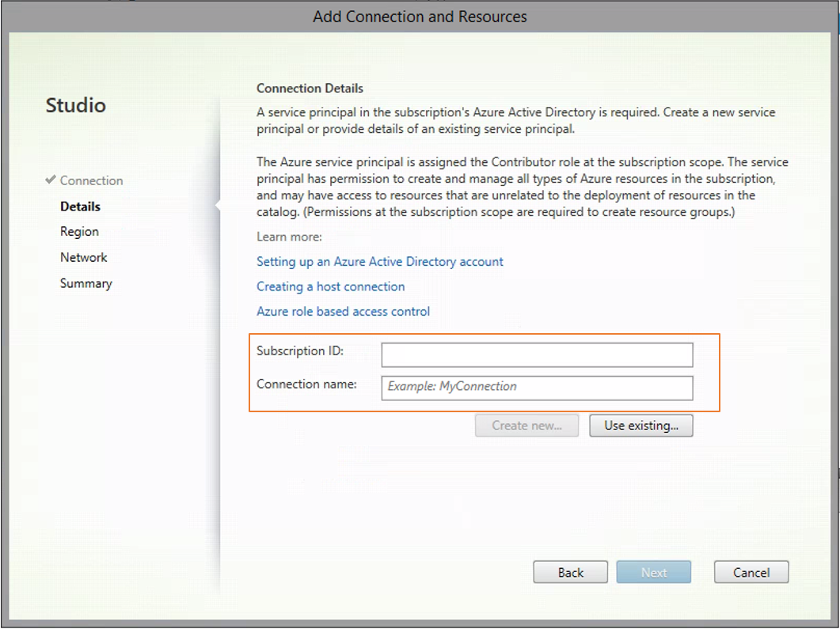
Task: Switch to the Network step
Action: coord(83,257)
